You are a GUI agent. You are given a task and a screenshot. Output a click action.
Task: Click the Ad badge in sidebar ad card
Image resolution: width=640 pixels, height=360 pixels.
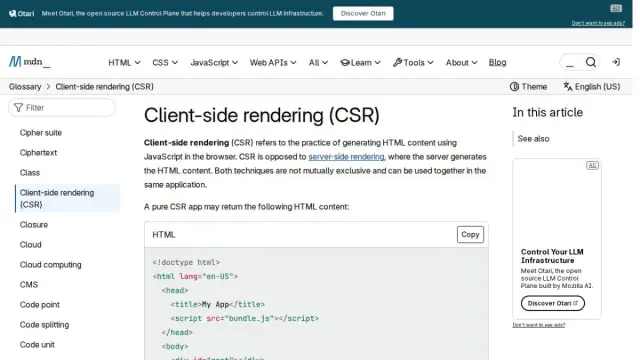[x=592, y=165]
